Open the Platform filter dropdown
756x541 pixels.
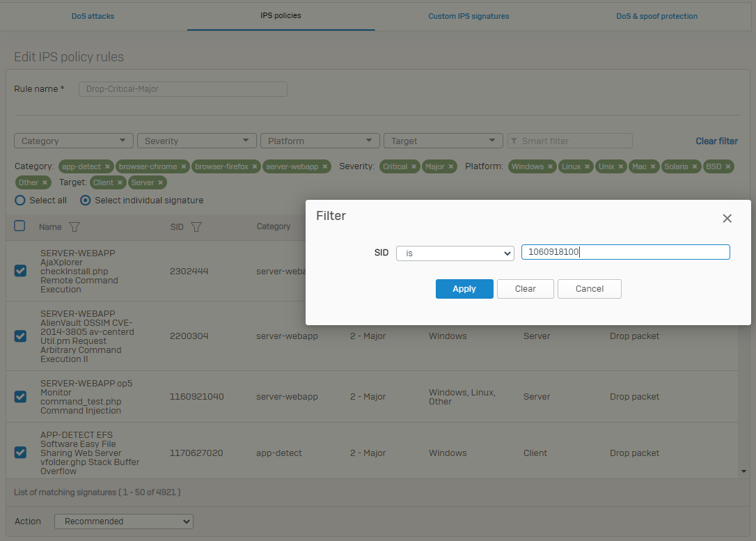(320, 141)
